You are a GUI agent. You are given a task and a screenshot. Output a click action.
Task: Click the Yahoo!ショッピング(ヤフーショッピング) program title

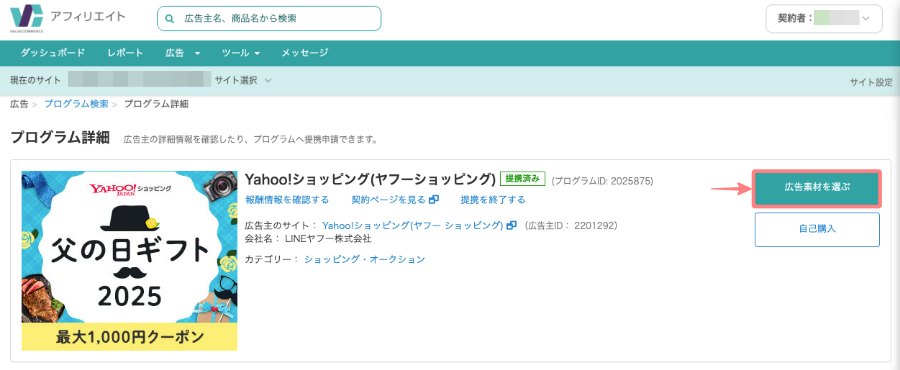[370, 179]
